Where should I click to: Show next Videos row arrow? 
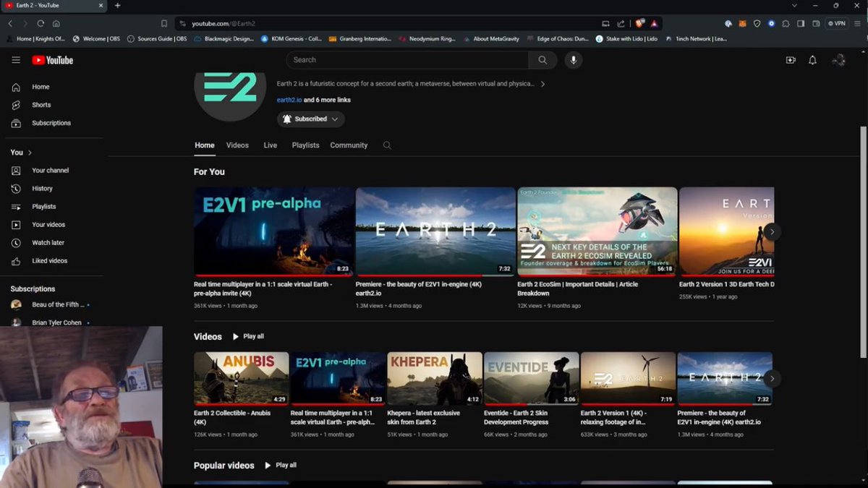click(x=772, y=378)
